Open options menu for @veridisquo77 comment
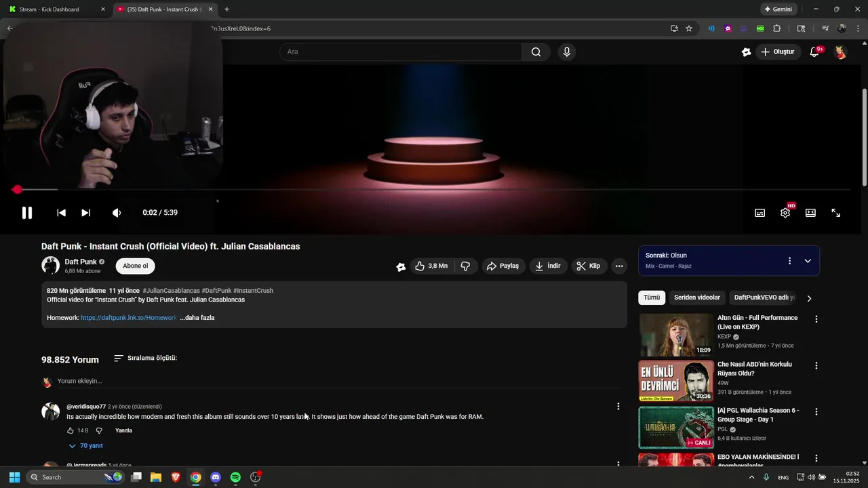This screenshot has height=488, width=868. tap(618, 407)
